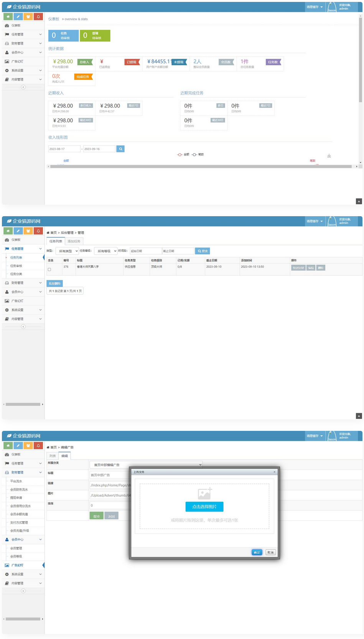Click the 起始日期 date field
Image resolution: width=364 pixels, height=639 pixels.
pyautogui.click(x=146, y=251)
